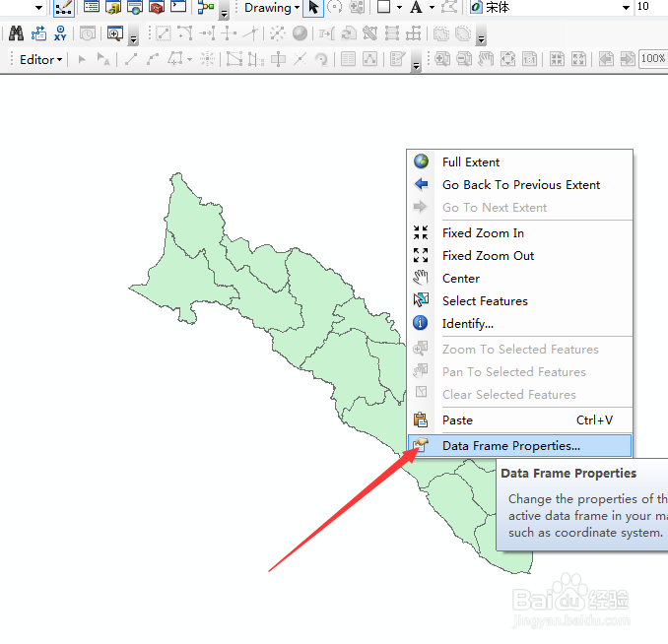Viewport: 668px width, 644px height.
Task: Expand the Text tool dropdown arrow
Action: click(432, 7)
